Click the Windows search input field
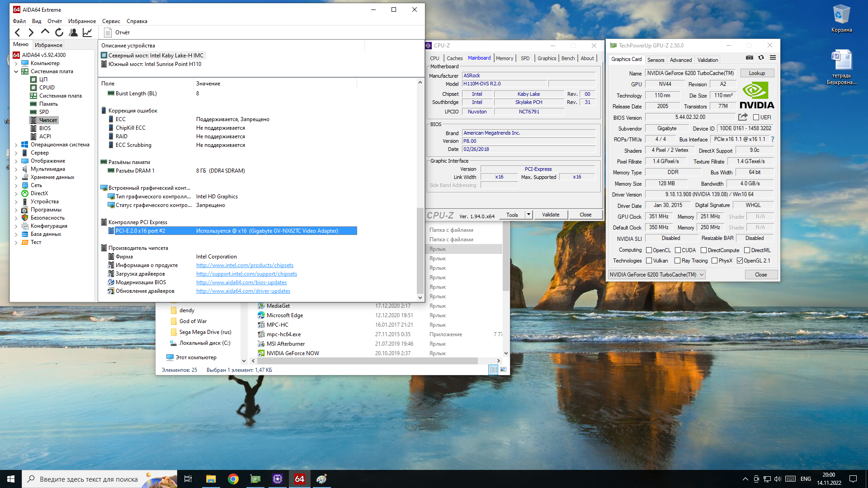 click(89, 479)
